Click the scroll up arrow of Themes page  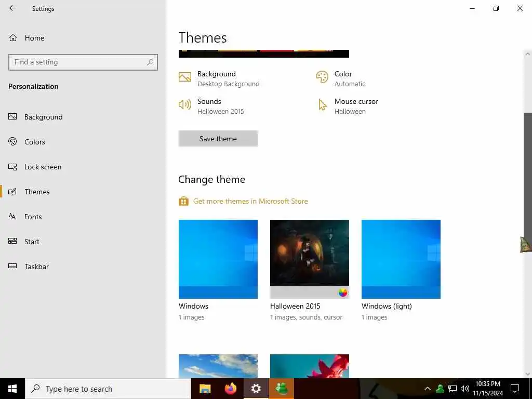(528, 54)
